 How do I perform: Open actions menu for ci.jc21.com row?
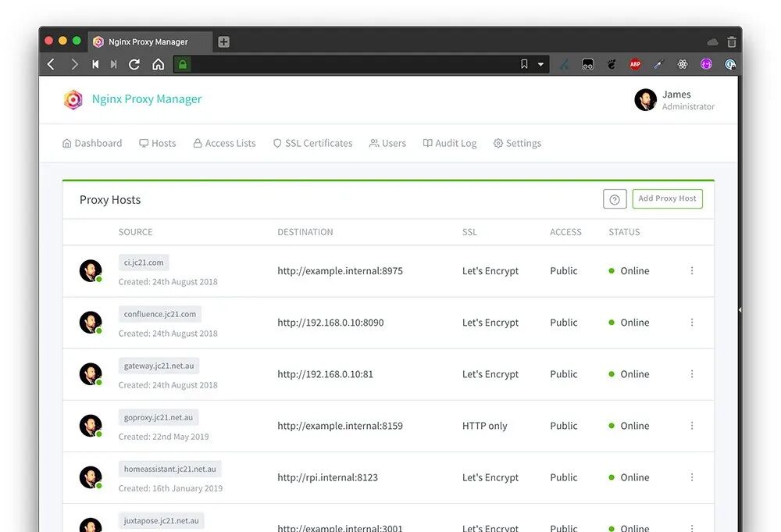(692, 270)
